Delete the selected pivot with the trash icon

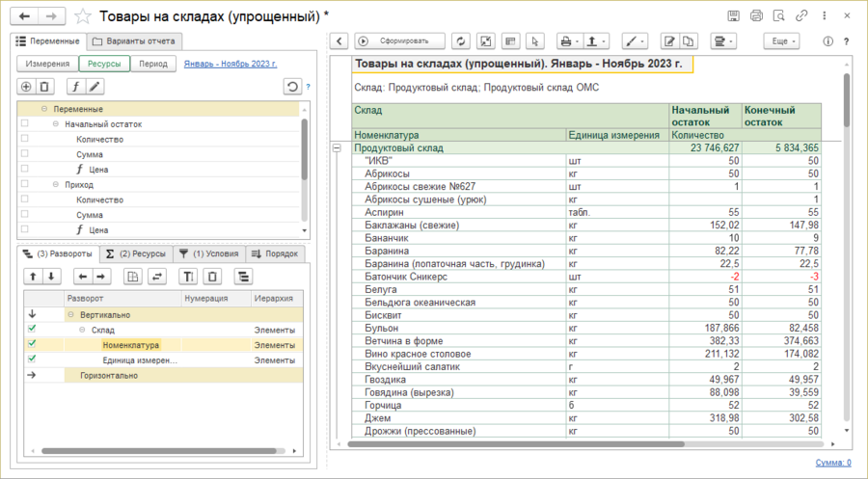(x=212, y=277)
